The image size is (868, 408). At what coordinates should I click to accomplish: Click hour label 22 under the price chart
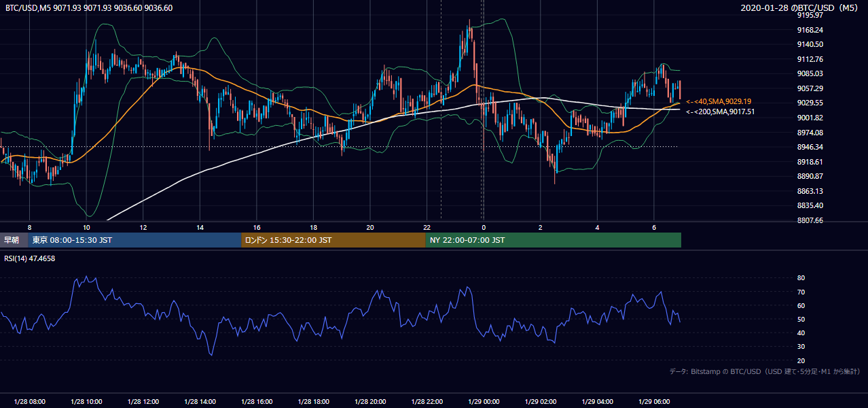pos(427,227)
